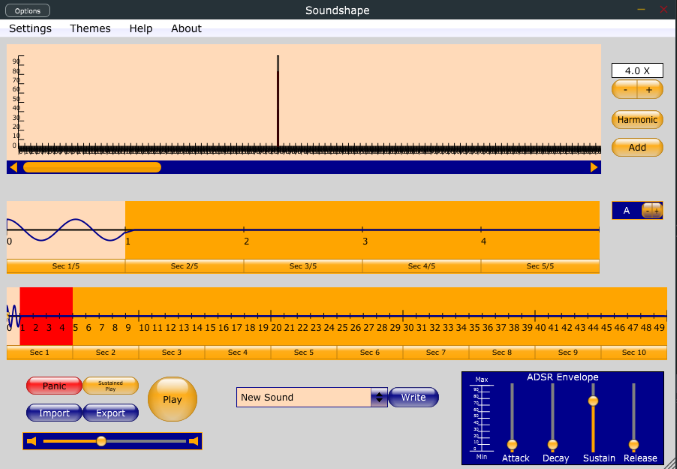The height and width of the screenshot is (469, 677).
Task: Click the red highlighted timeline region
Action: (46, 316)
